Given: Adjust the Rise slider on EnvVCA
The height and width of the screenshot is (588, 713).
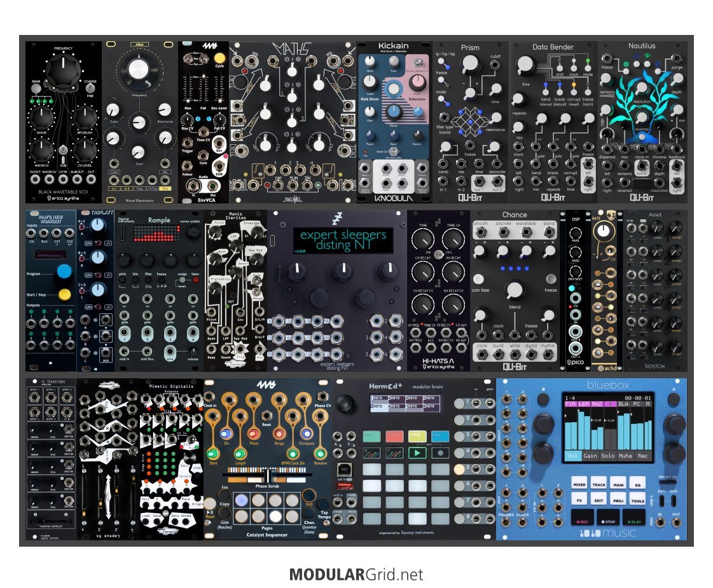Looking at the screenshot, I should tap(188, 88).
